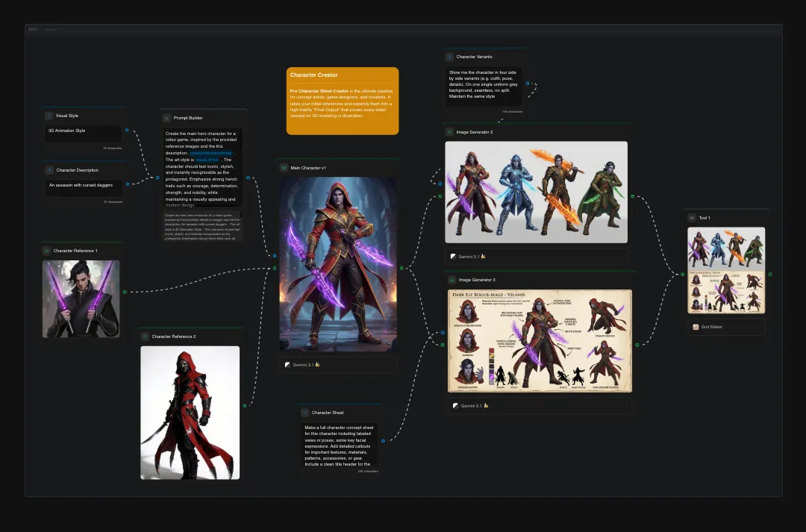This screenshot has height=532, width=806.
Task: Toggle the blue output port on Visual Style
Action: [127, 130]
